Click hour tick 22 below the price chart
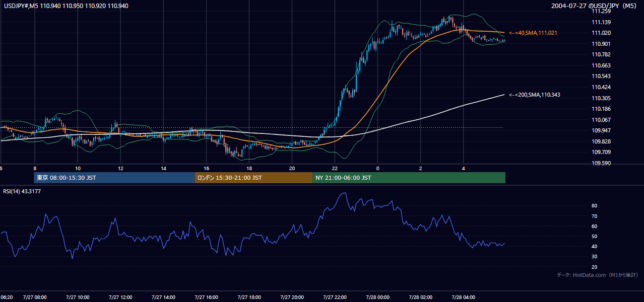The width and height of the screenshot is (644, 302). pos(335,168)
